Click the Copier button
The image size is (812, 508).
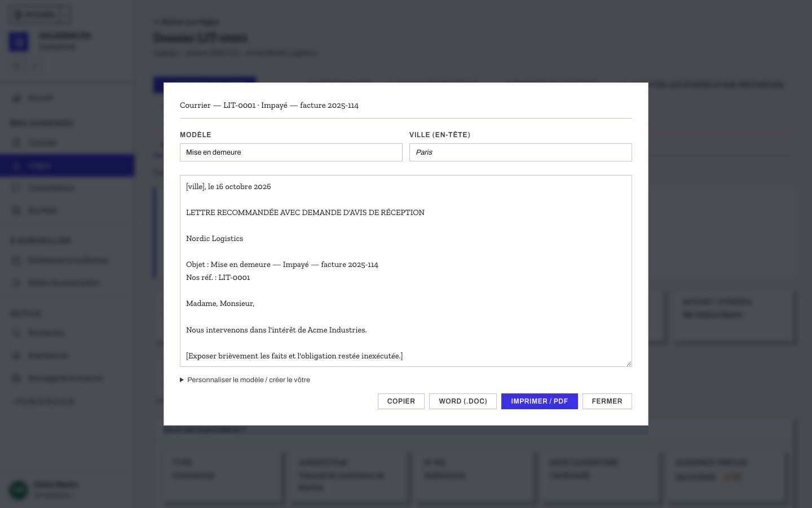[401, 401]
